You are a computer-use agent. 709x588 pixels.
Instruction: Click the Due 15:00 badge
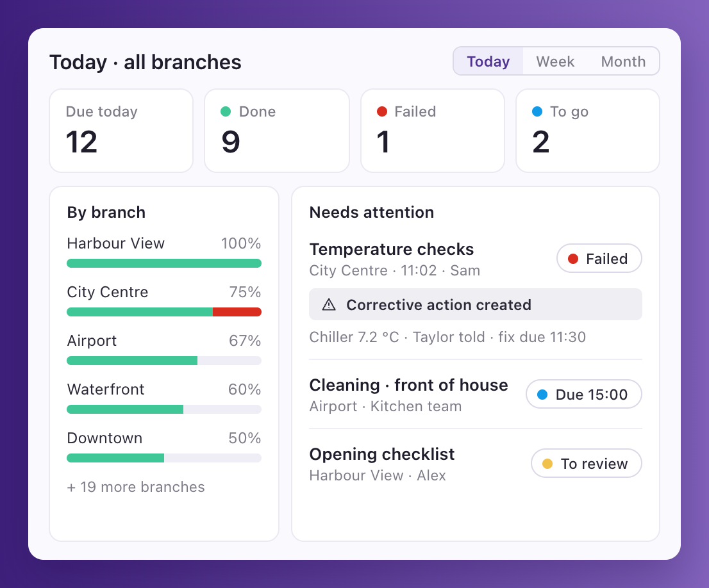(x=584, y=394)
